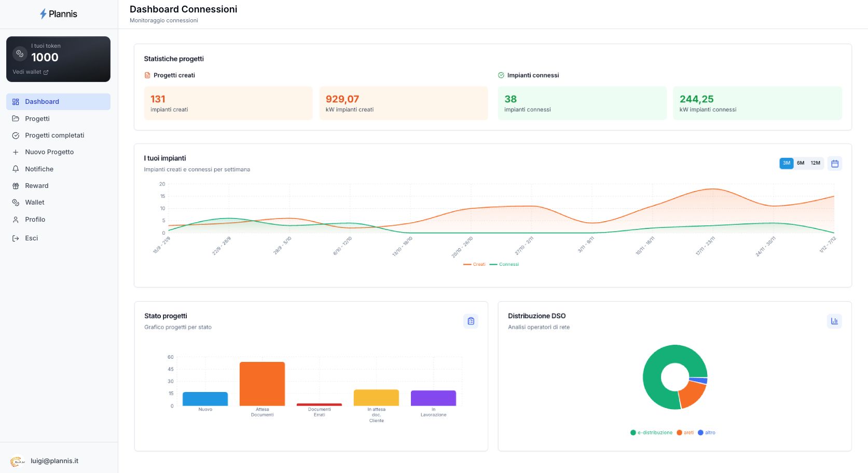Click the calendar icon in the chart header
Viewport: 868px width, 473px height.
pos(834,164)
